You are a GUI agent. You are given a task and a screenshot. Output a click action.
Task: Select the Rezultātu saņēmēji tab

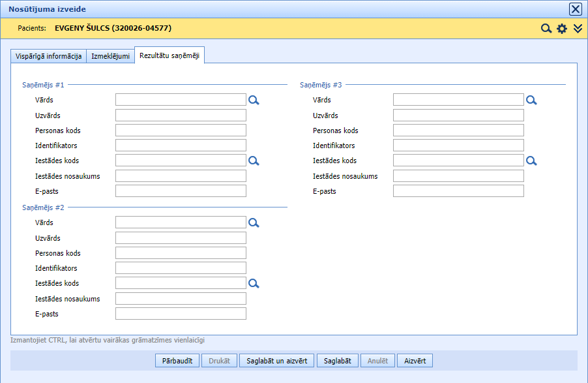[170, 55]
